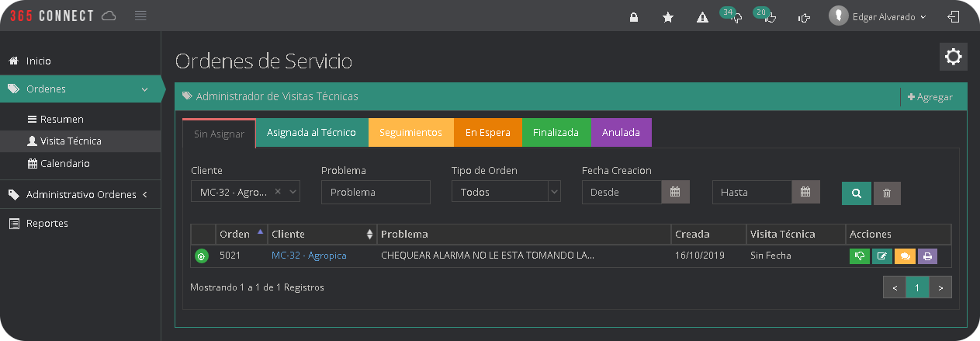This screenshot has width=980, height=341.
Task: Open the settings gear icon
Action: click(954, 57)
